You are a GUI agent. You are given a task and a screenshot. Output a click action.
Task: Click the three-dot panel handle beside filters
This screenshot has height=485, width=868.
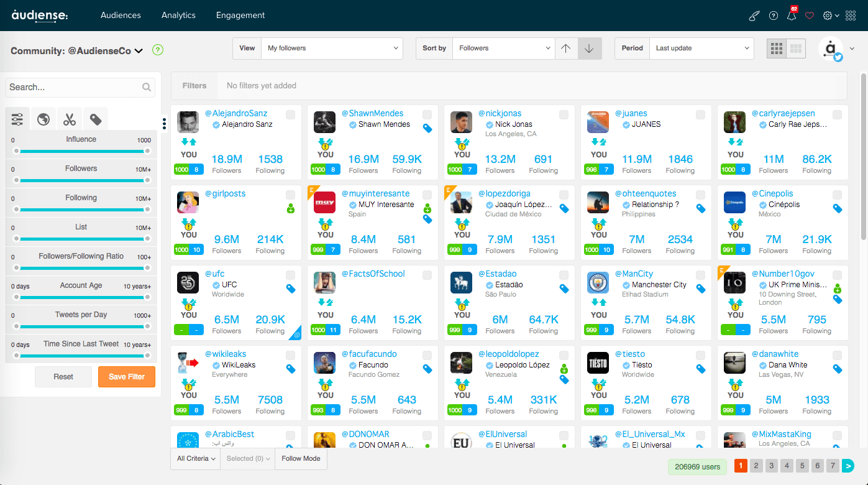click(x=164, y=124)
